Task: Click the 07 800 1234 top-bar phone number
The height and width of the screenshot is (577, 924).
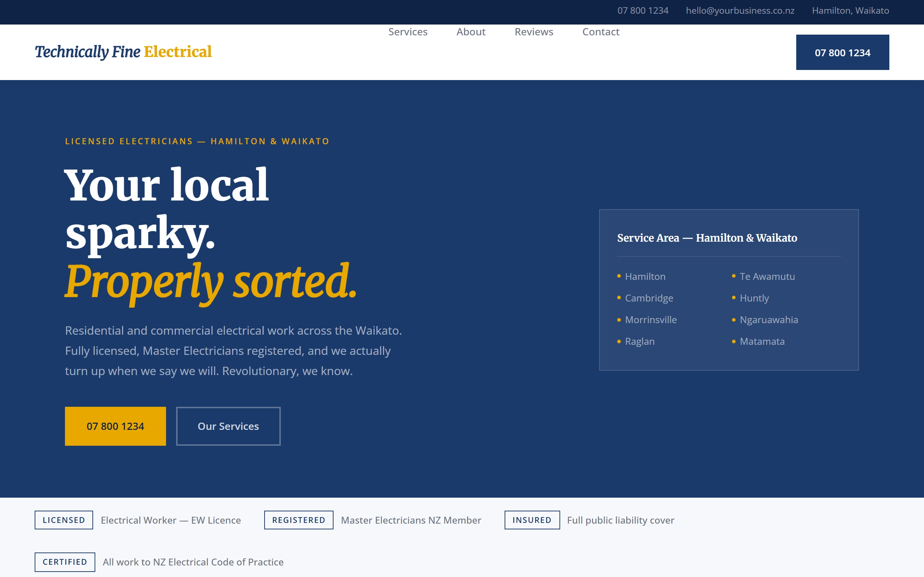Action: (x=643, y=11)
